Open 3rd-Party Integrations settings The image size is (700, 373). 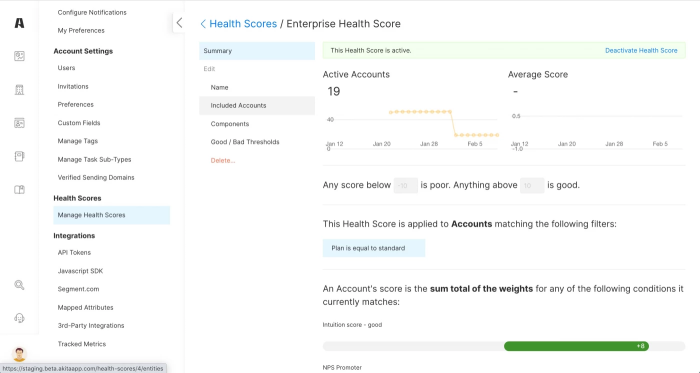[x=91, y=326]
